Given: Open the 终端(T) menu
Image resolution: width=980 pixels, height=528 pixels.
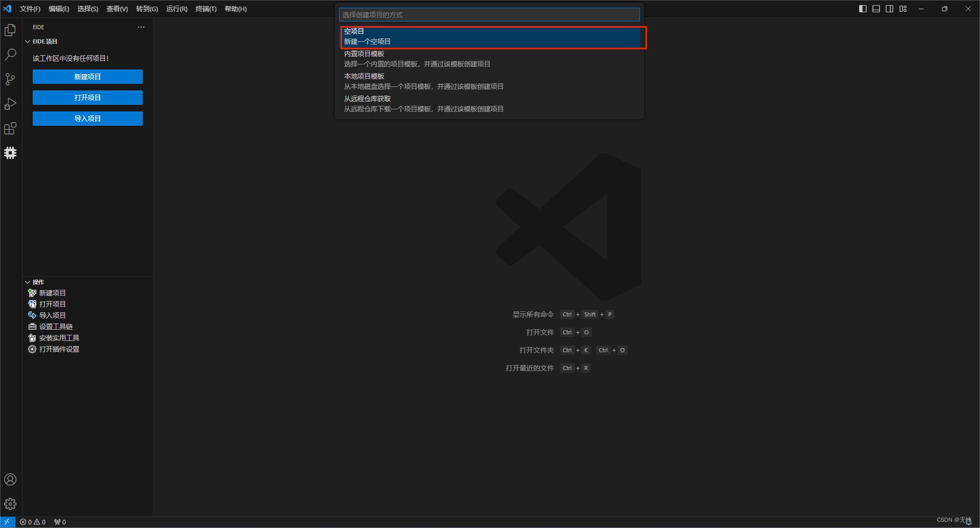Looking at the screenshot, I should pos(206,9).
